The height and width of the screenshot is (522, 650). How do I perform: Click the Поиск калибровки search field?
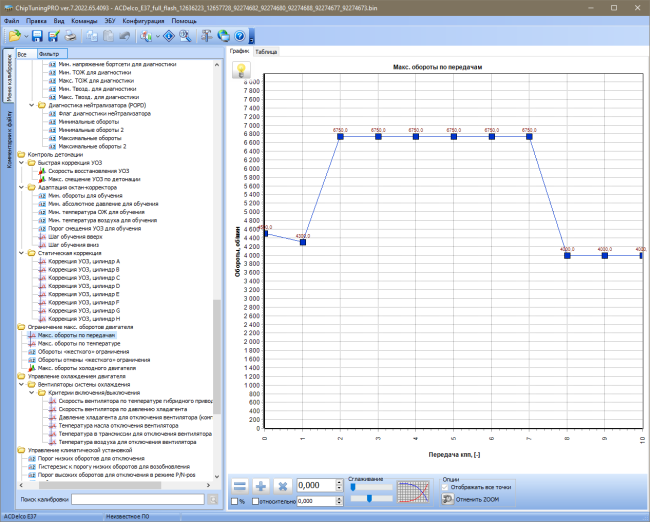[138, 499]
